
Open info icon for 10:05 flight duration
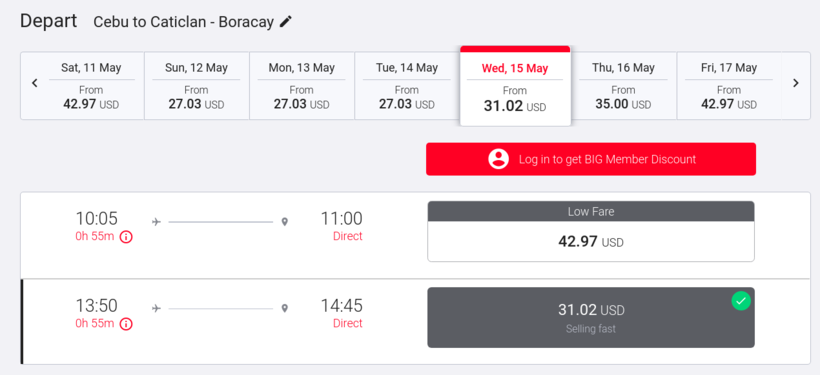tap(126, 237)
